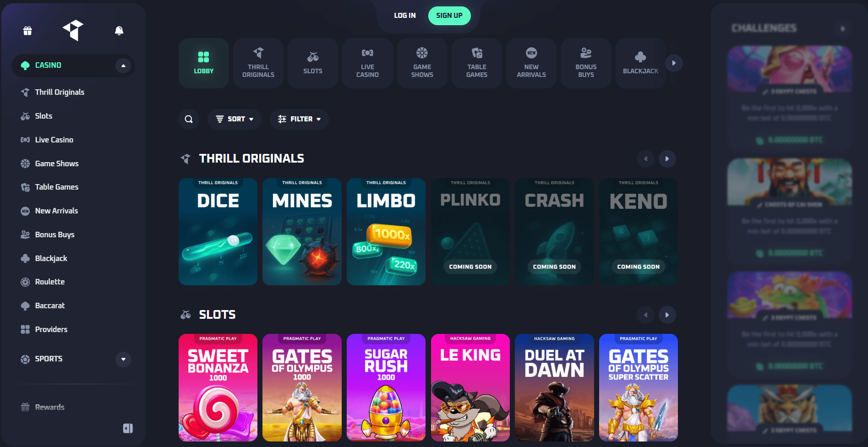Click the Crash coming soon card
Viewport: 868px width, 447px height.
tap(554, 232)
